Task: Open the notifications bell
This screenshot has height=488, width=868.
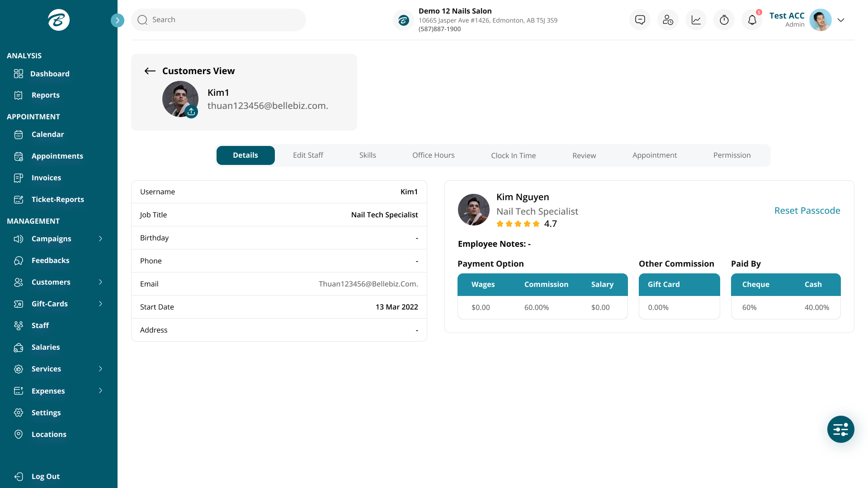Action: click(x=751, y=19)
